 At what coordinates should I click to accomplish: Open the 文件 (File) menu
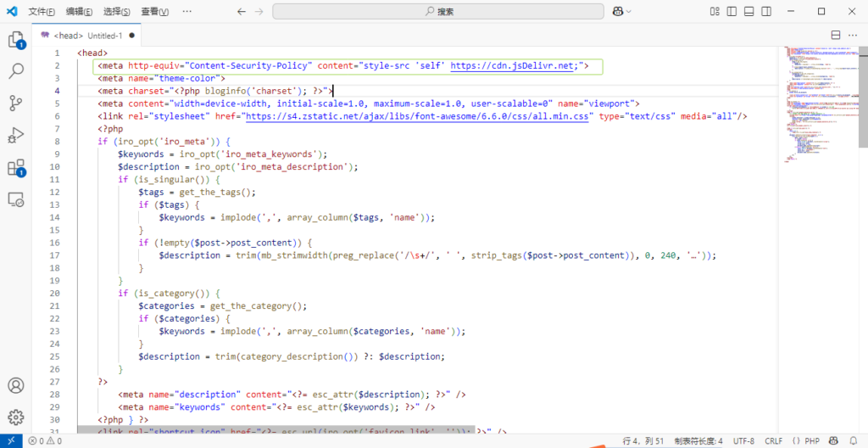click(x=42, y=12)
